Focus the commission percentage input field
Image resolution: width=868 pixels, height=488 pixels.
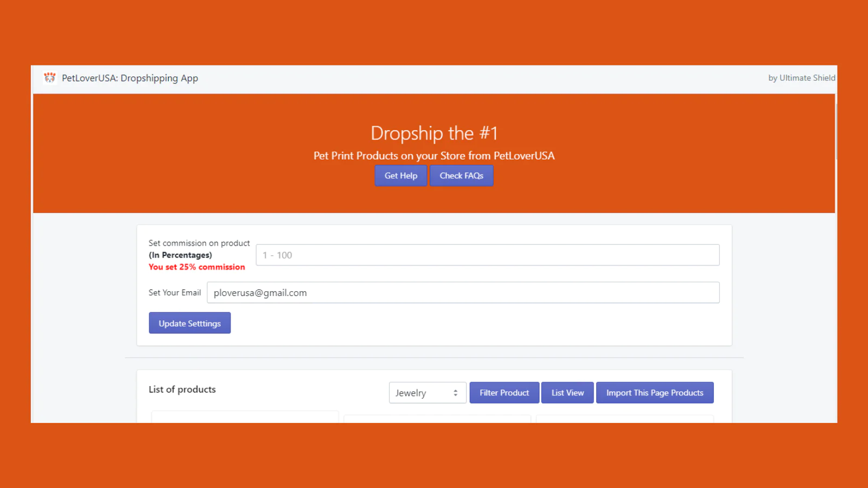point(488,255)
